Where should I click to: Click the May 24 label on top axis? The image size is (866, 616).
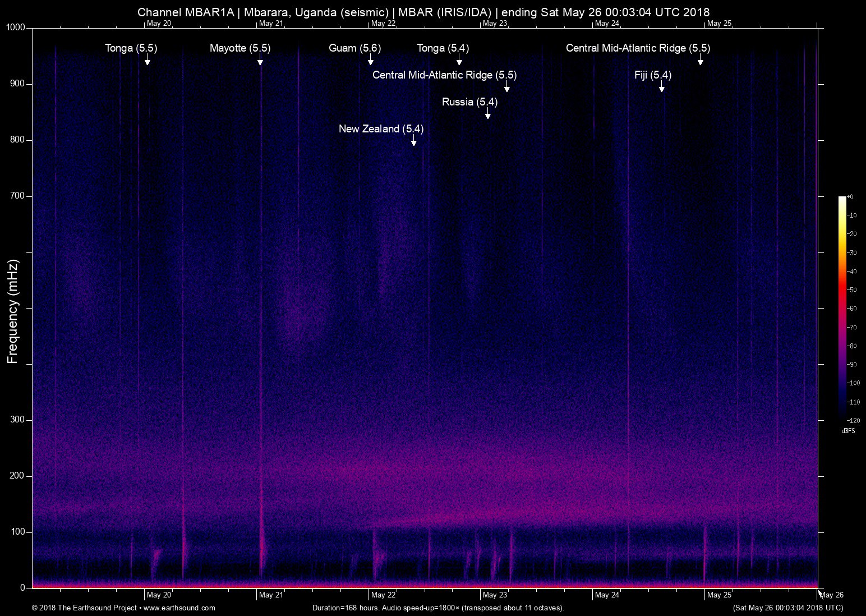pos(607,24)
